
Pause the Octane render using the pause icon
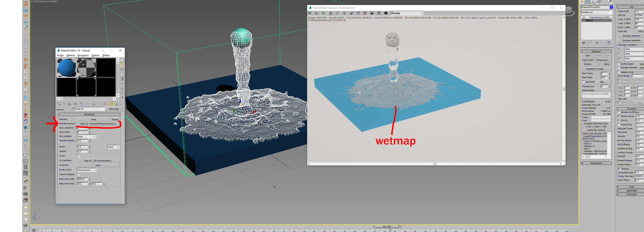coord(337,13)
